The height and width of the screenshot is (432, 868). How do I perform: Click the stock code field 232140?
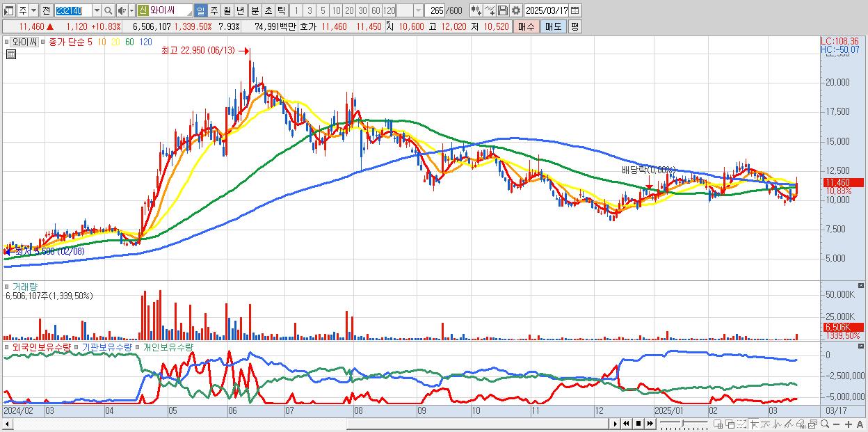point(72,10)
